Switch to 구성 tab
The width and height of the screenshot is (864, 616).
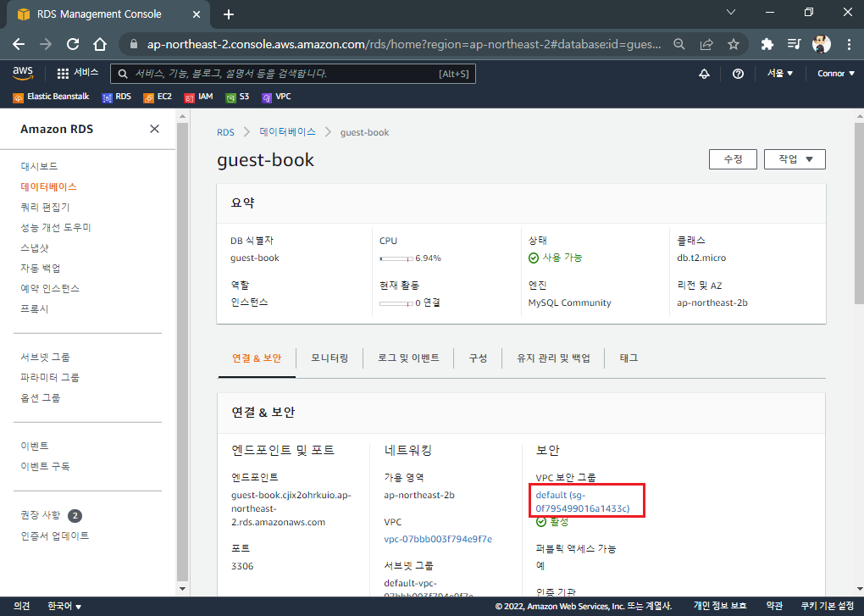coord(478,358)
